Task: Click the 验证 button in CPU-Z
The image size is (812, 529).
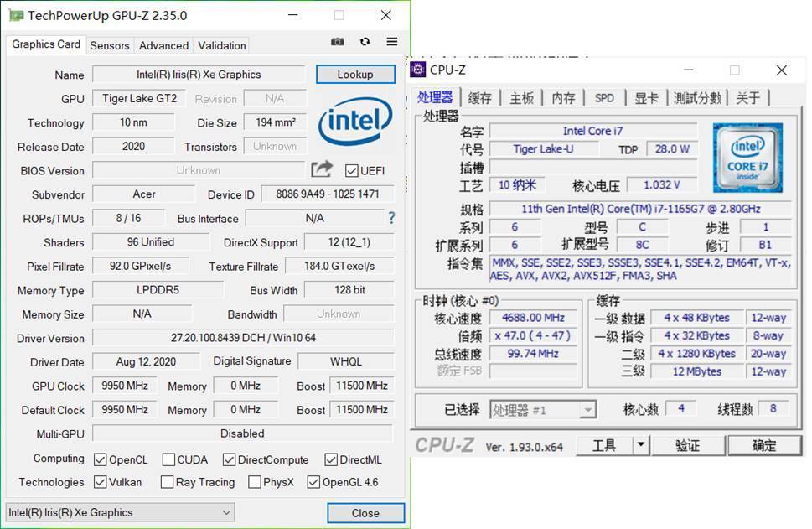Action: pyautogui.click(x=688, y=445)
